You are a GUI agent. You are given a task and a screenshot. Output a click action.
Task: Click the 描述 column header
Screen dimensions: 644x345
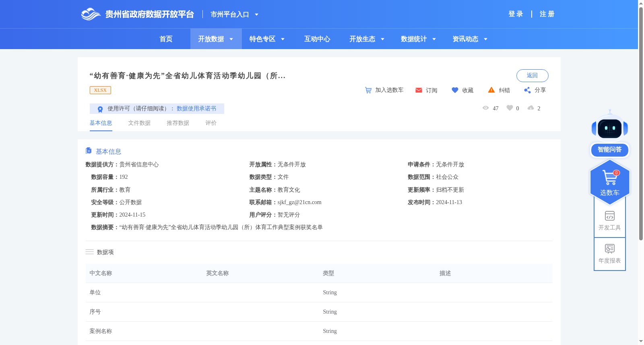pyautogui.click(x=445, y=273)
